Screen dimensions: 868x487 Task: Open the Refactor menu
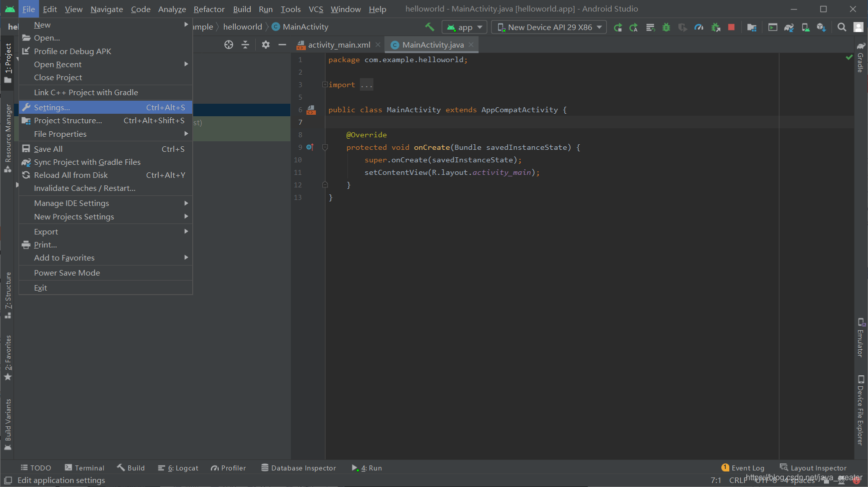tap(209, 9)
